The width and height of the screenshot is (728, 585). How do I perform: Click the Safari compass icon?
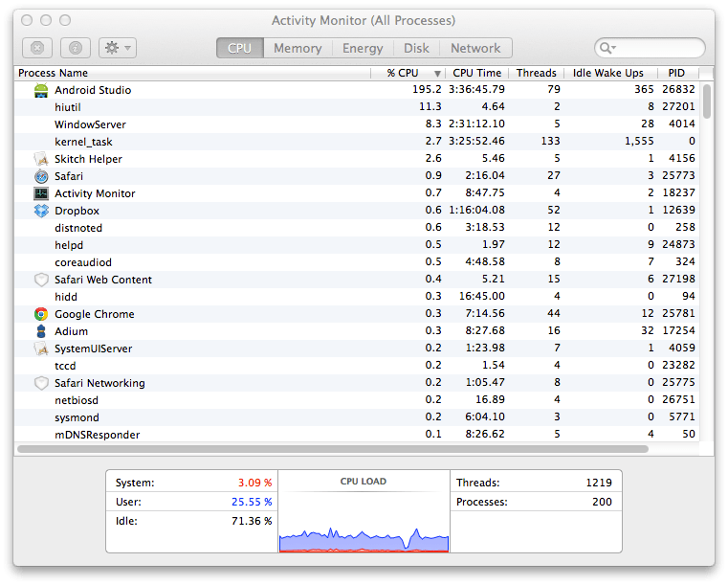41,176
